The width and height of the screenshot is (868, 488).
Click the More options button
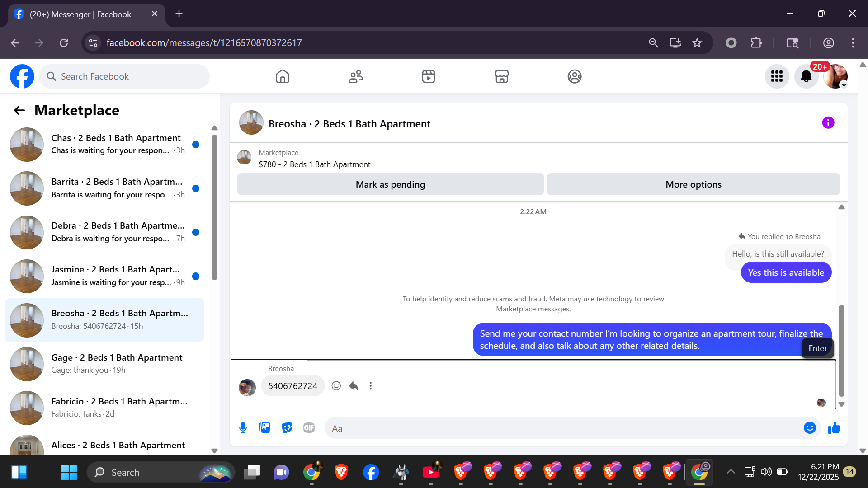(693, 184)
